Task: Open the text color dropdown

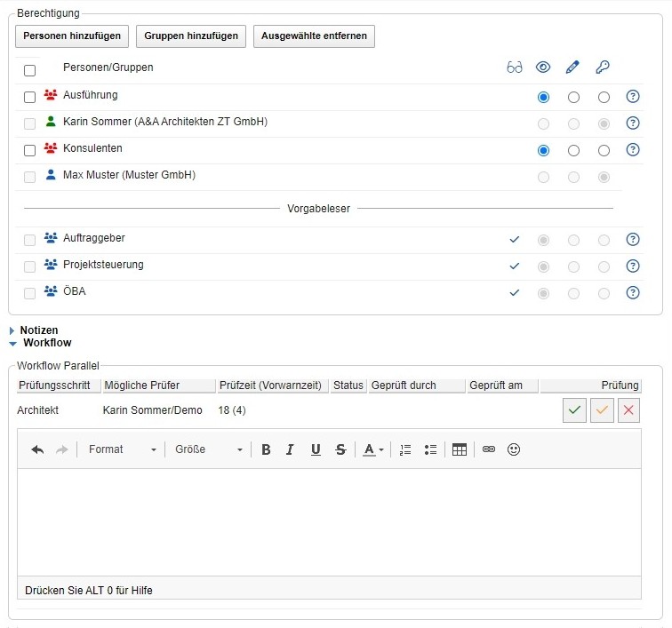Action: 373,449
